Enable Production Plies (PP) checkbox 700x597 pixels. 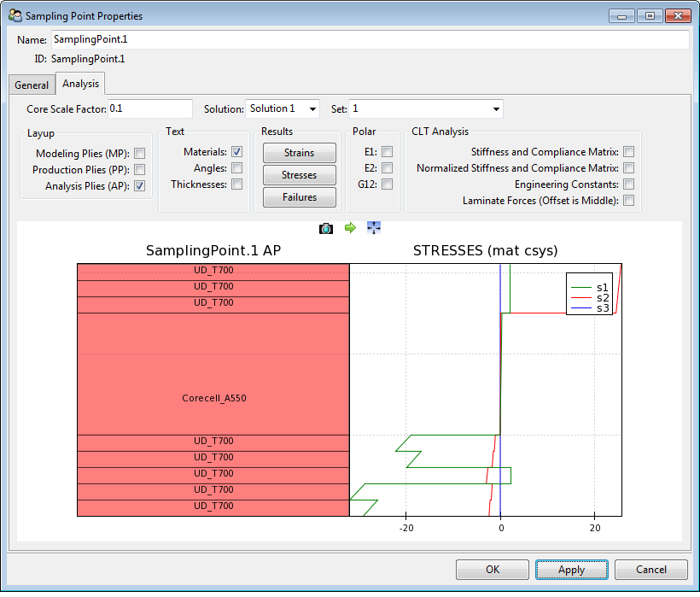[140, 170]
